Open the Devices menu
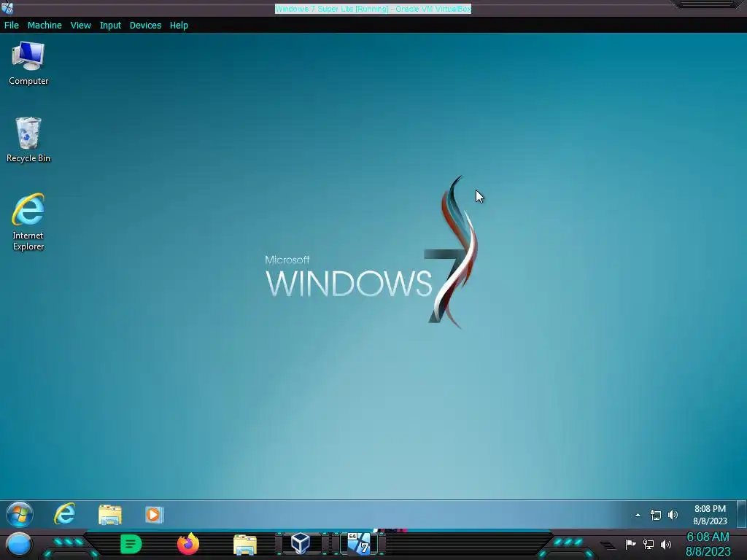Screen dimensions: 747x560 tap(145, 26)
